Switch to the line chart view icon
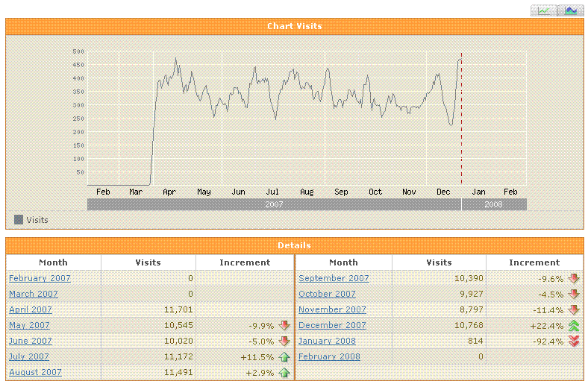 545,10
